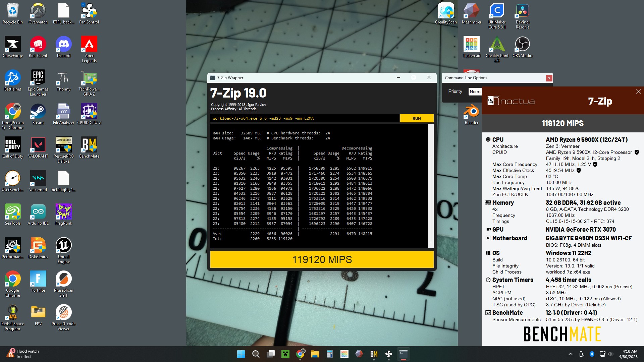Screen dimensions: 644x362
Task: Launch Voicemod from the desktop
Action: tap(38, 182)
